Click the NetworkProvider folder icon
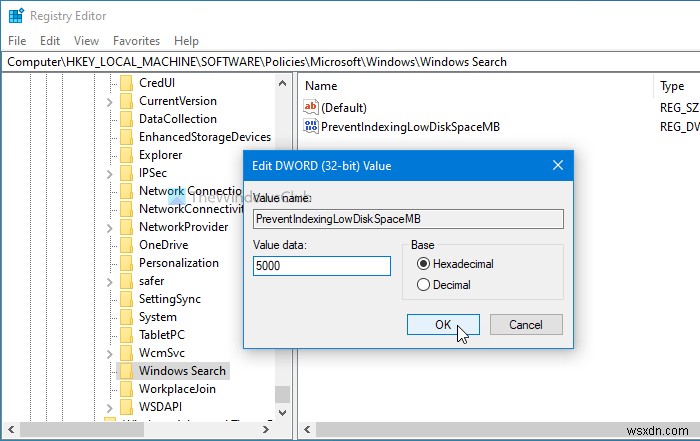 126,227
